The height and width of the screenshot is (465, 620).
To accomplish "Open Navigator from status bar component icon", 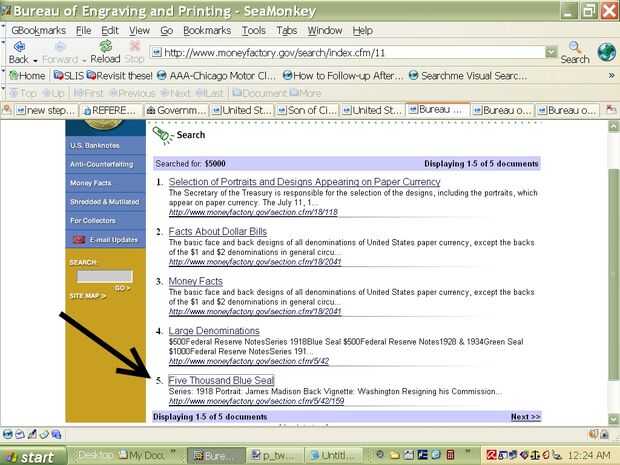I will (7, 435).
